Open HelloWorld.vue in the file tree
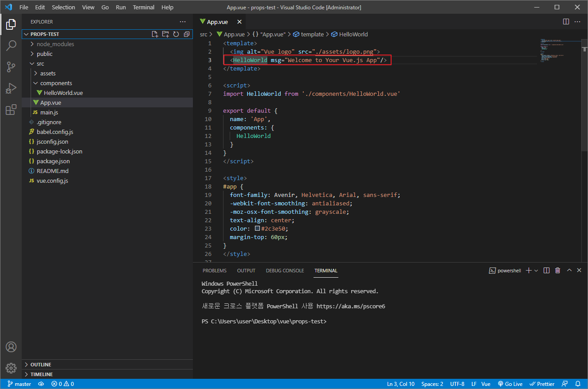The image size is (588, 389). tap(107, 93)
